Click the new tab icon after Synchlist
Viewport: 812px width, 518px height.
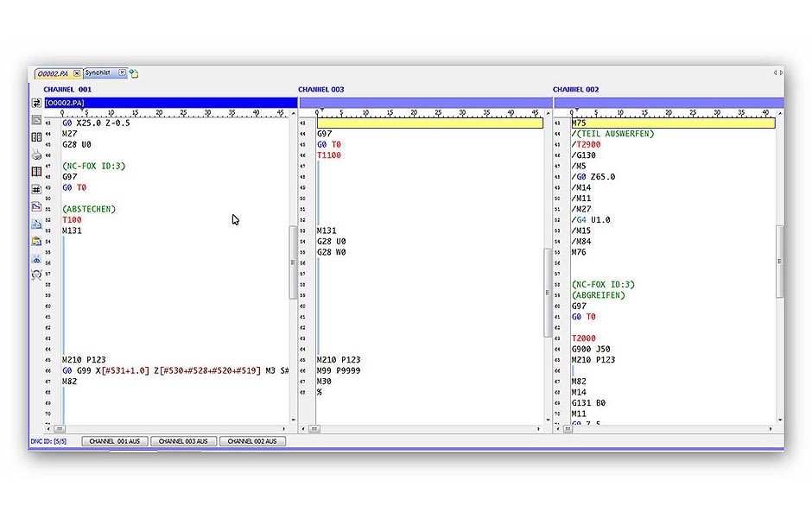135,73
